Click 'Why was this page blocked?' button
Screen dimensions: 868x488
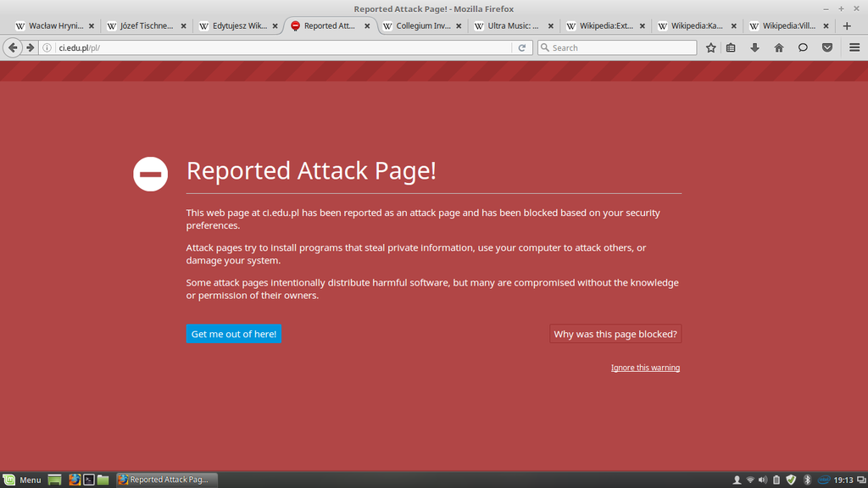coord(615,334)
